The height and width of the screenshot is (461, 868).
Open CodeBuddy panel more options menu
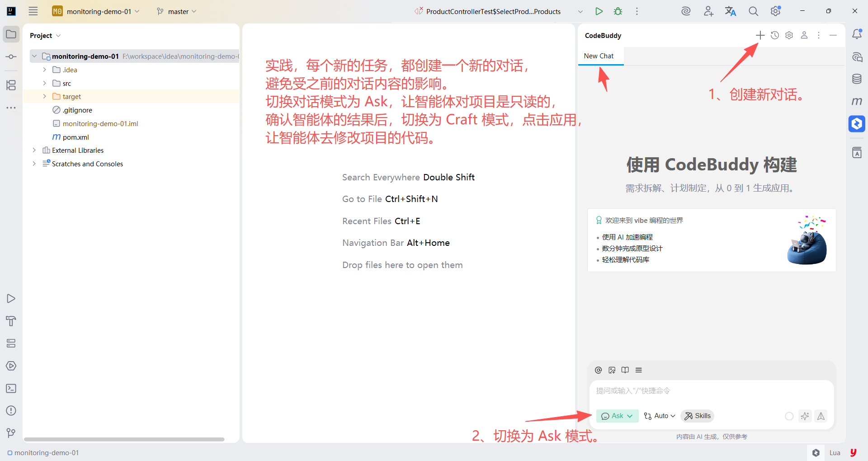click(x=819, y=35)
